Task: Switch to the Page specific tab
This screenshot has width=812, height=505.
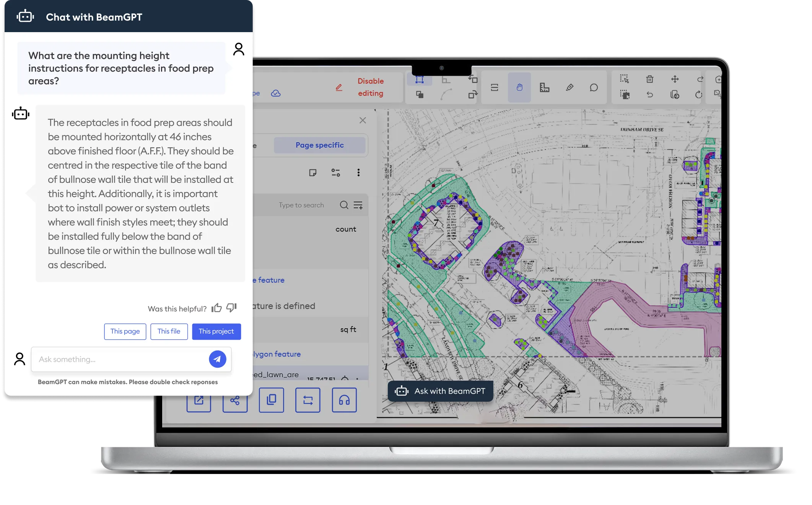Action: point(319,145)
